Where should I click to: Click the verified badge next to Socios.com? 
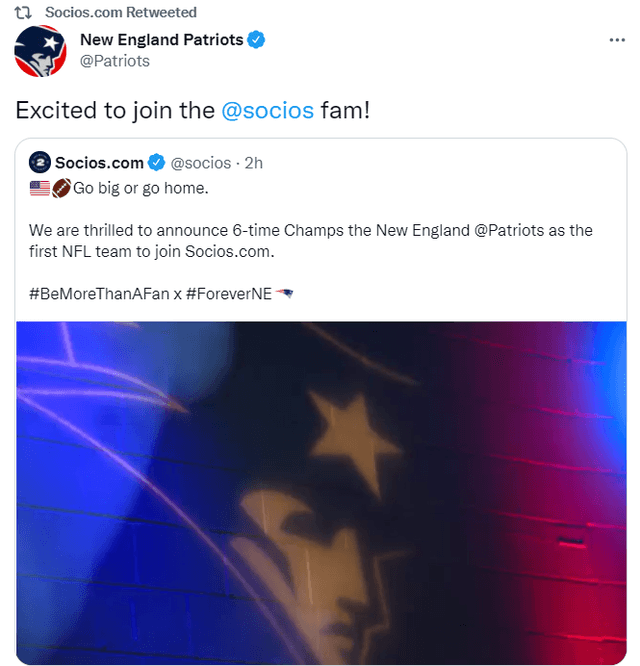[157, 162]
